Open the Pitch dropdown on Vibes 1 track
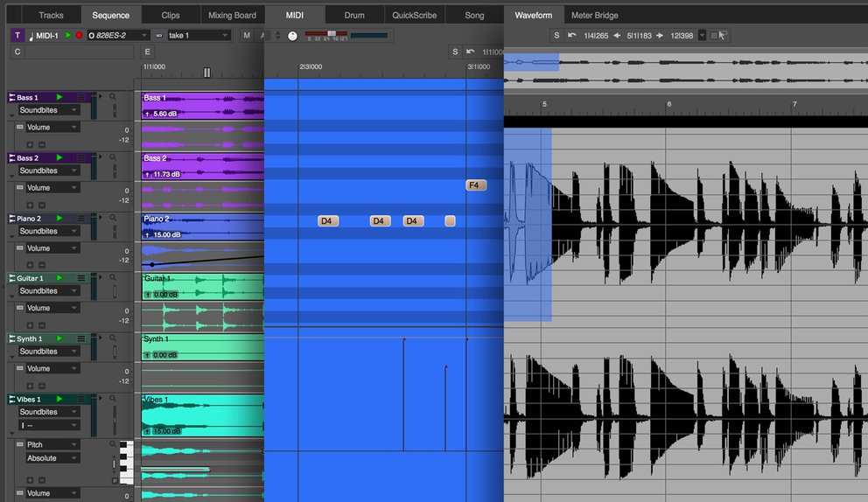This screenshot has height=502, width=868. pyautogui.click(x=51, y=444)
